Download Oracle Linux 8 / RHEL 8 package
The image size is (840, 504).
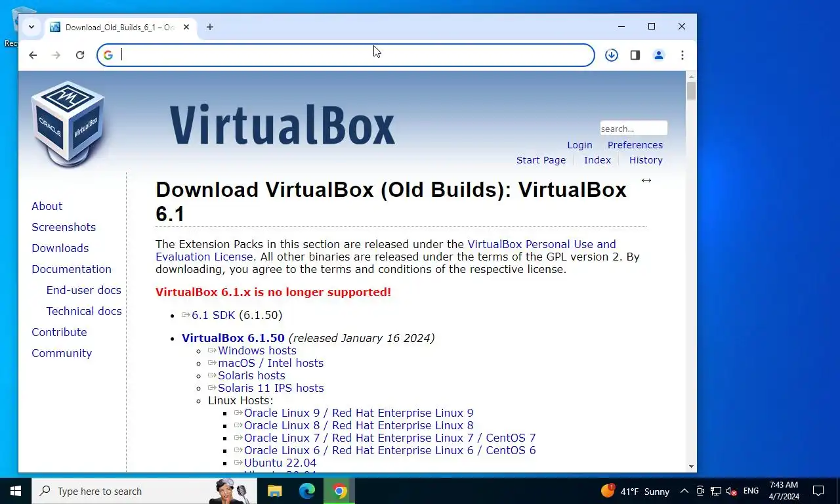pyautogui.click(x=358, y=425)
